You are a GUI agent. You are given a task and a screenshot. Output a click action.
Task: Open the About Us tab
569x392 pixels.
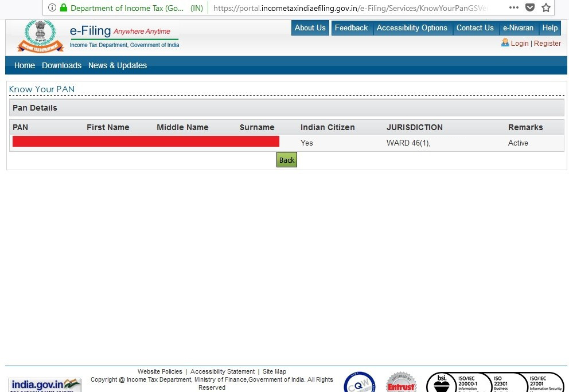(310, 28)
